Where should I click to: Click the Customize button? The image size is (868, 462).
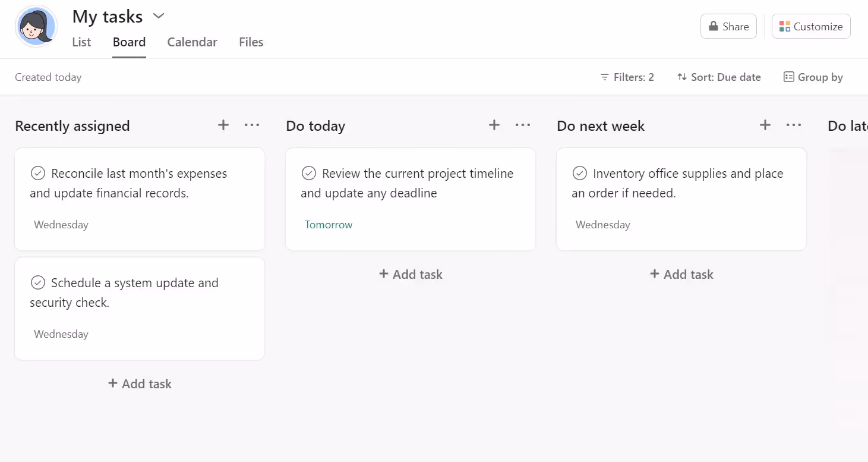[x=810, y=26]
